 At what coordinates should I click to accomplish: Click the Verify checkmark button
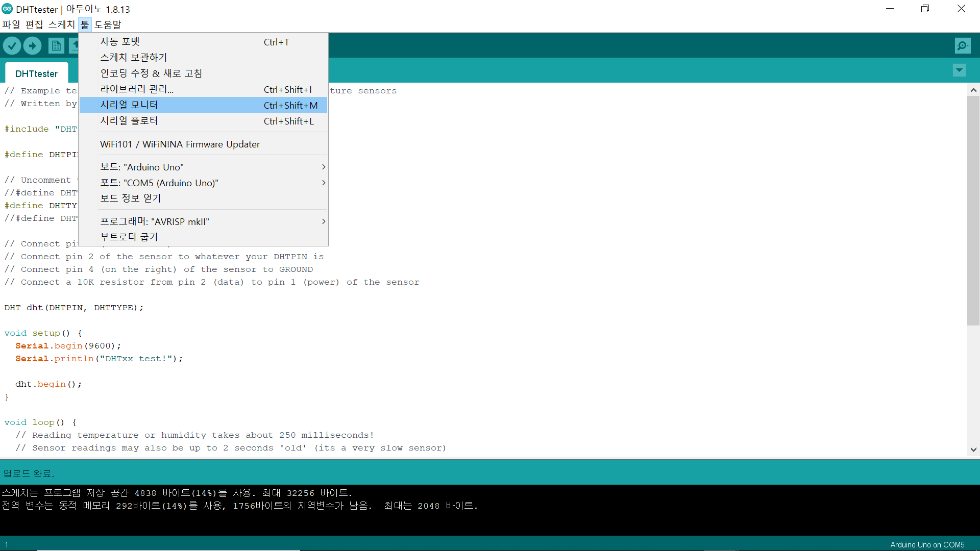[x=12, y=46]
